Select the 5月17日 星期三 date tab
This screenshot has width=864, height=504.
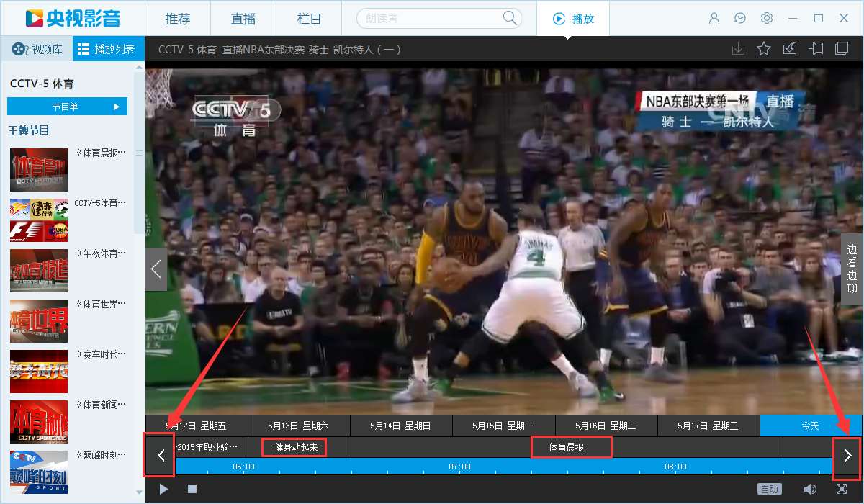coord(708,426)
